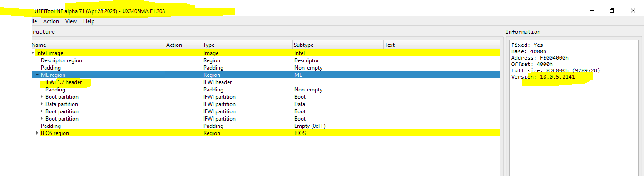The image size is (644, 176).
Task: Collapse the ME region node
Action: point(37,75)
